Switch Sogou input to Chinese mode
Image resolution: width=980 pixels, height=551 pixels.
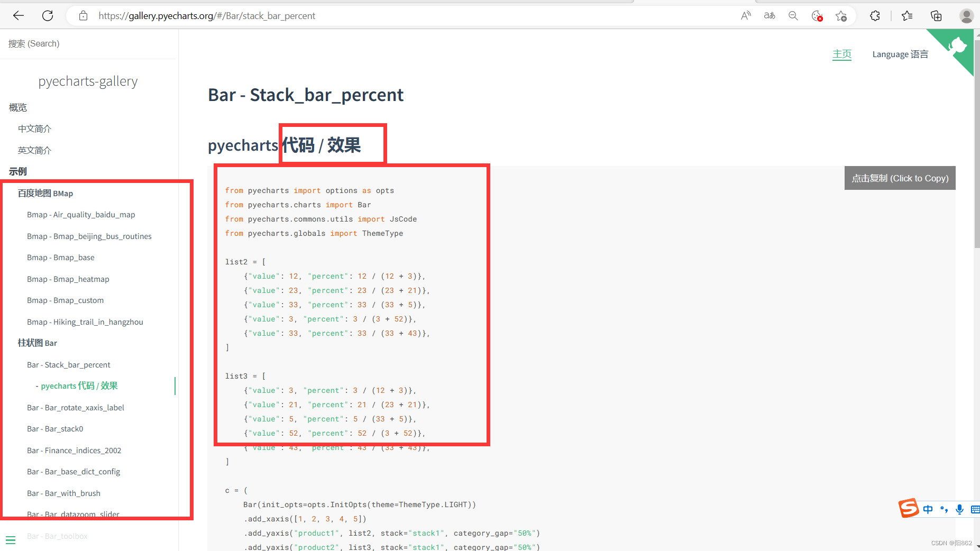(x=928, y=509)
